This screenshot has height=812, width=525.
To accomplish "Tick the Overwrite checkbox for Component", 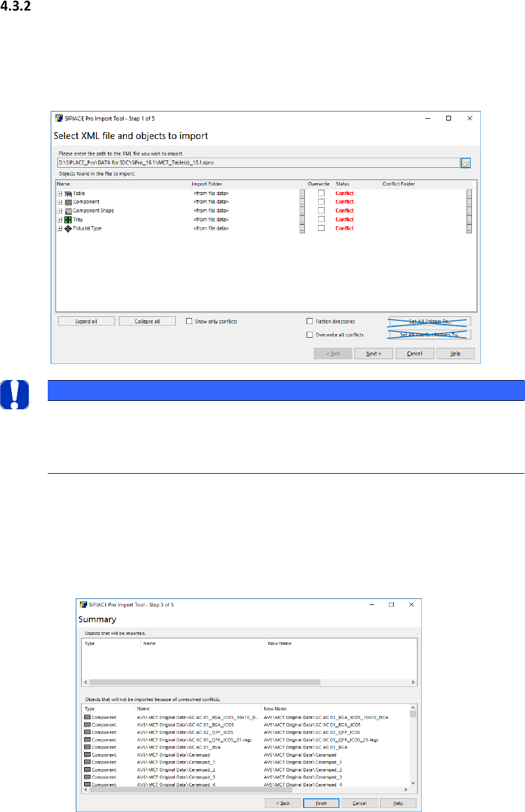I will click(x=322, y=202).
